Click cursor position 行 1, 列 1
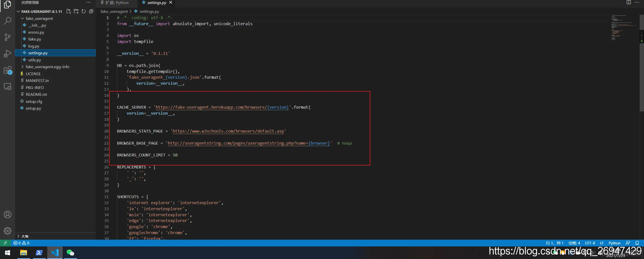 click(554, 243)
